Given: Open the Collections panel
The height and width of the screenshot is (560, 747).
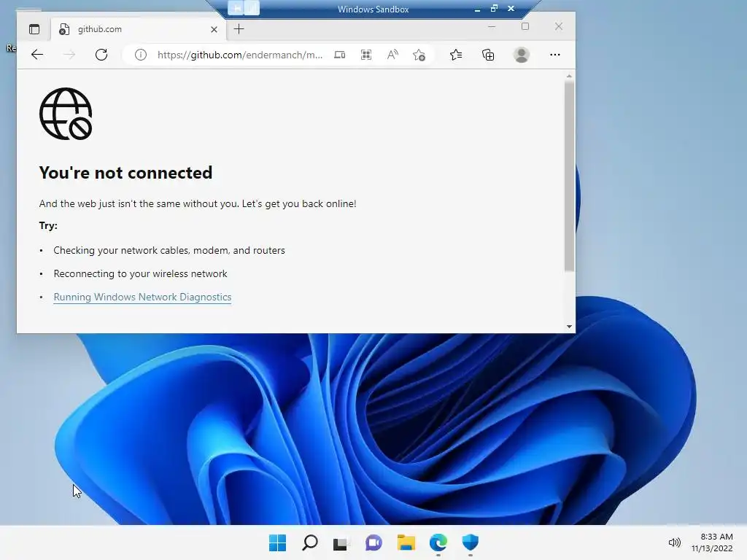Looking at the screenshot, I should [488, 55].
